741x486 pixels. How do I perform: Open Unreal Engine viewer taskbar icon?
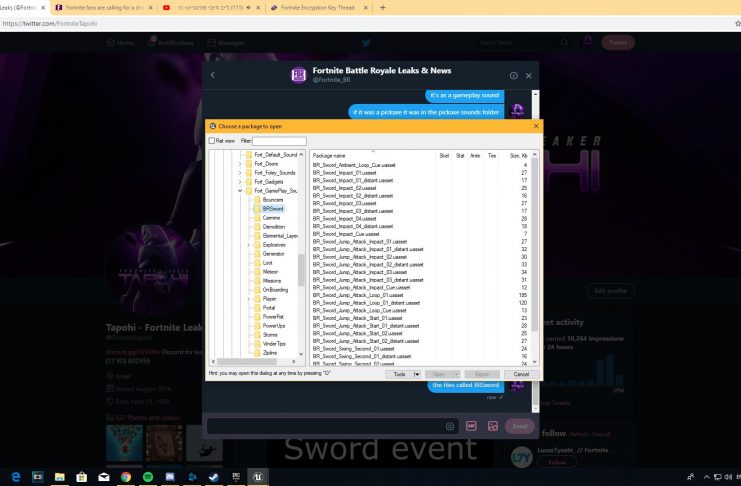coord(258,477)
